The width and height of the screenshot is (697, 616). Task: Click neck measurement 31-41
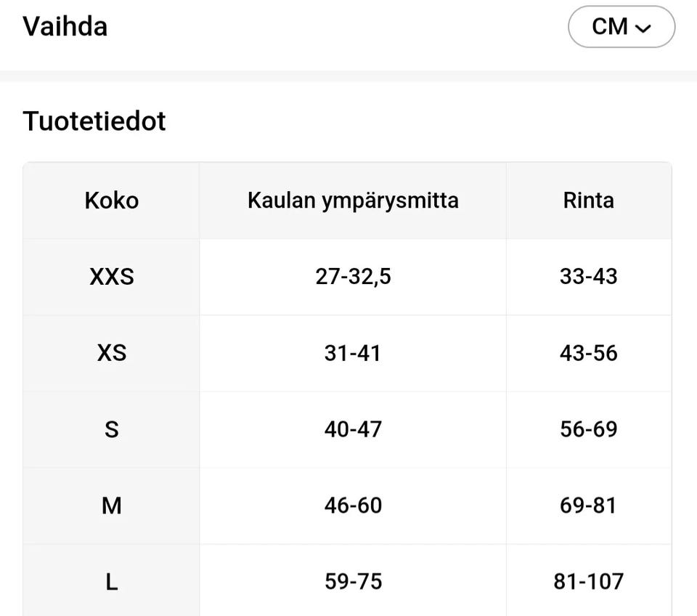(353, 353)
